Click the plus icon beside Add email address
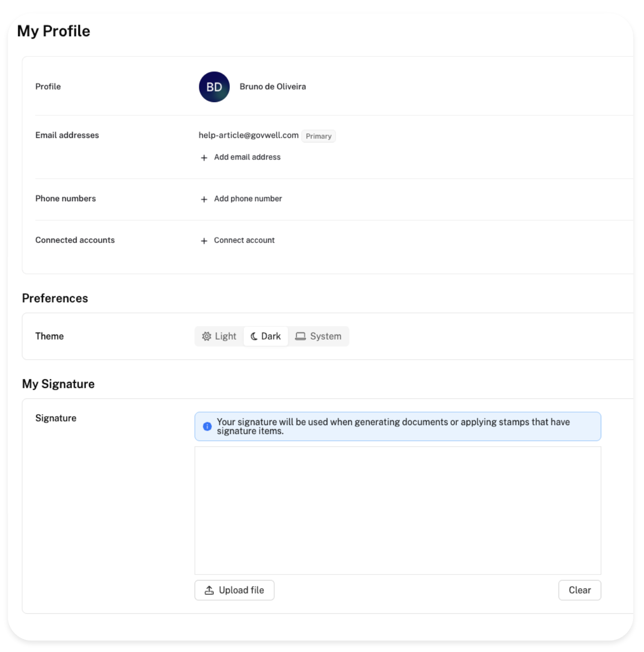Screen dimensions: 644x652 (204, 158)
